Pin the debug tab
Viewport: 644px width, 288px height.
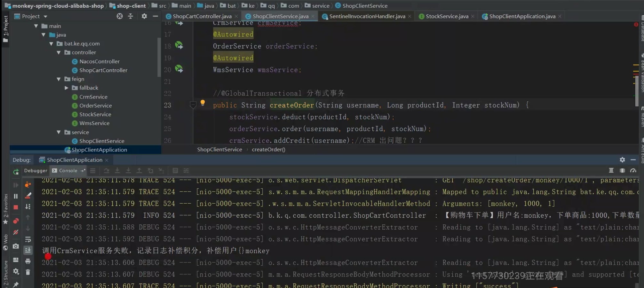point(16,284)
